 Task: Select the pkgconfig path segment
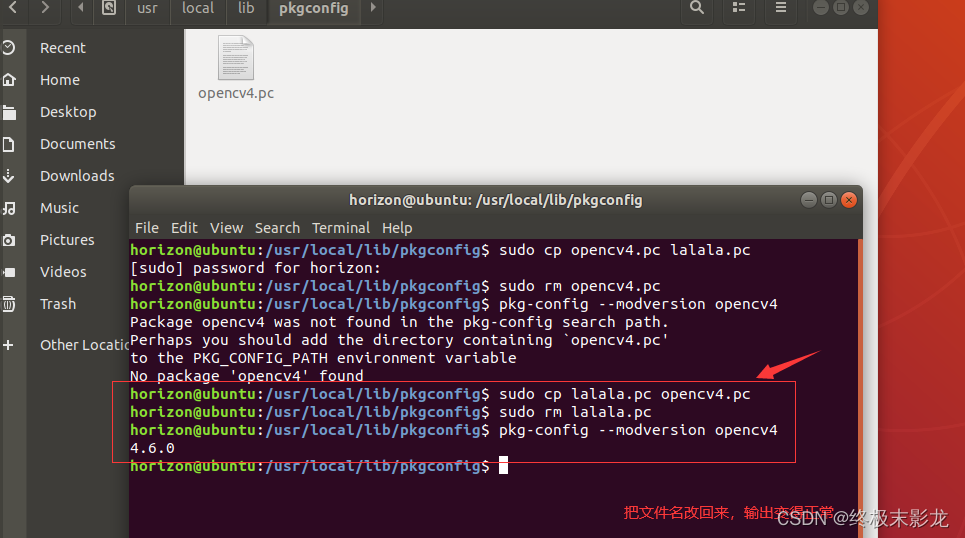313,8
